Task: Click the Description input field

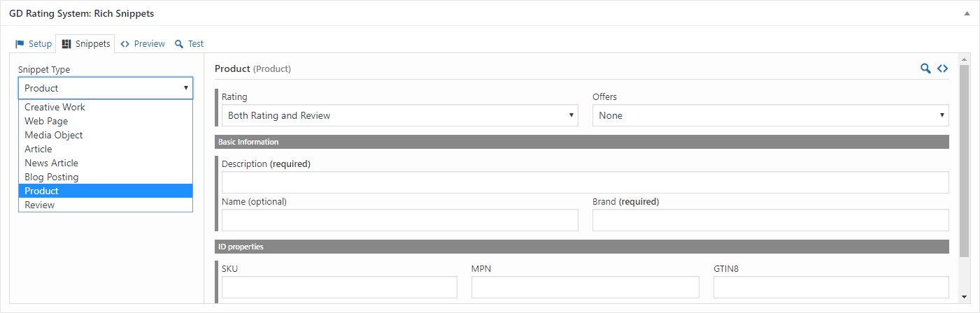Action: coord(585,182)
